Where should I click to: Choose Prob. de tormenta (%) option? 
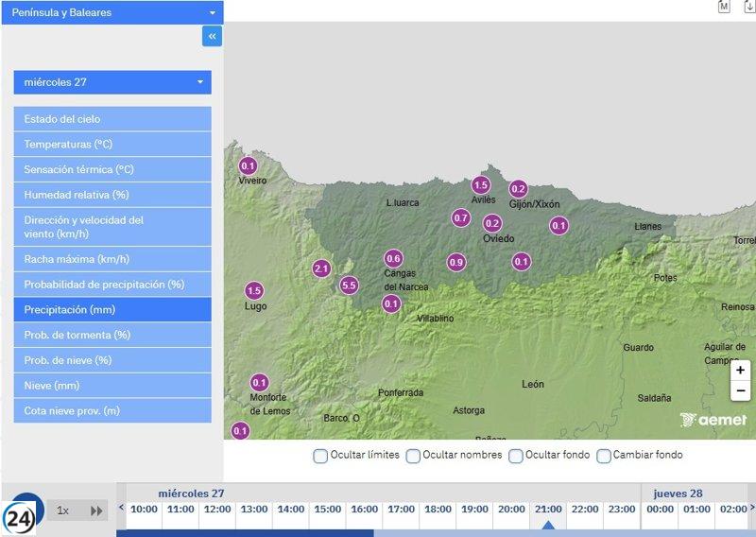[112, 335]
